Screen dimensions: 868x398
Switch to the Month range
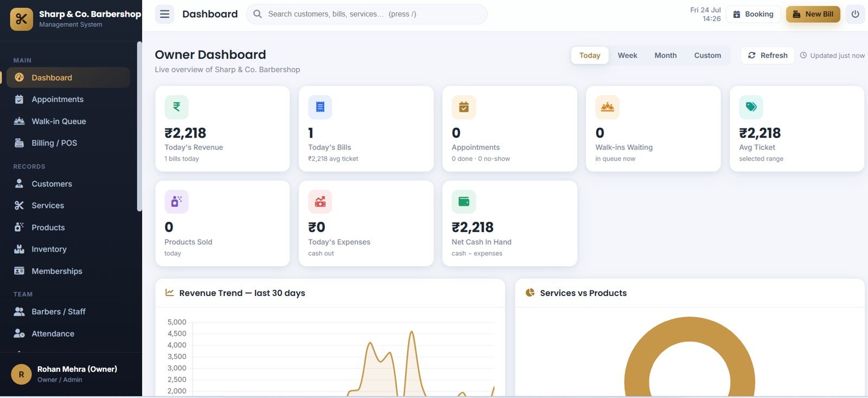(x=666, y=55)
